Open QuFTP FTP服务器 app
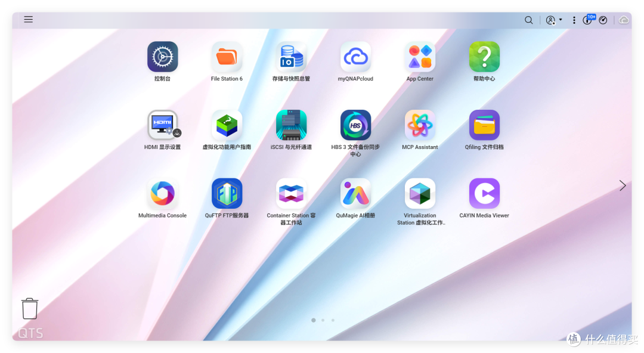 tap(227, 193)
